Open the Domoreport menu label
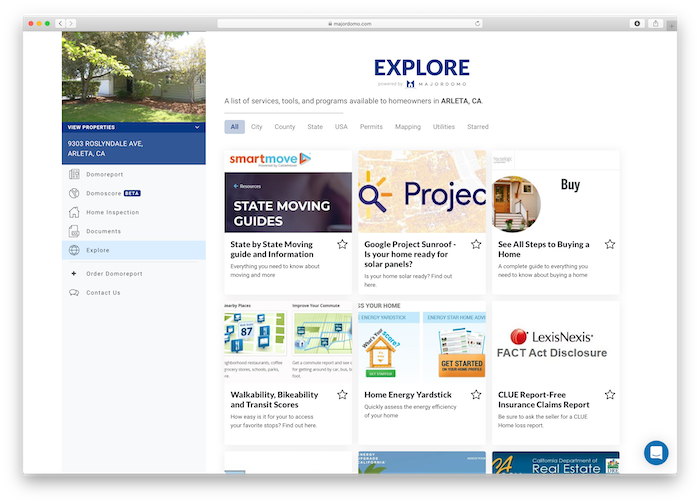 click(x=104, y=175)
